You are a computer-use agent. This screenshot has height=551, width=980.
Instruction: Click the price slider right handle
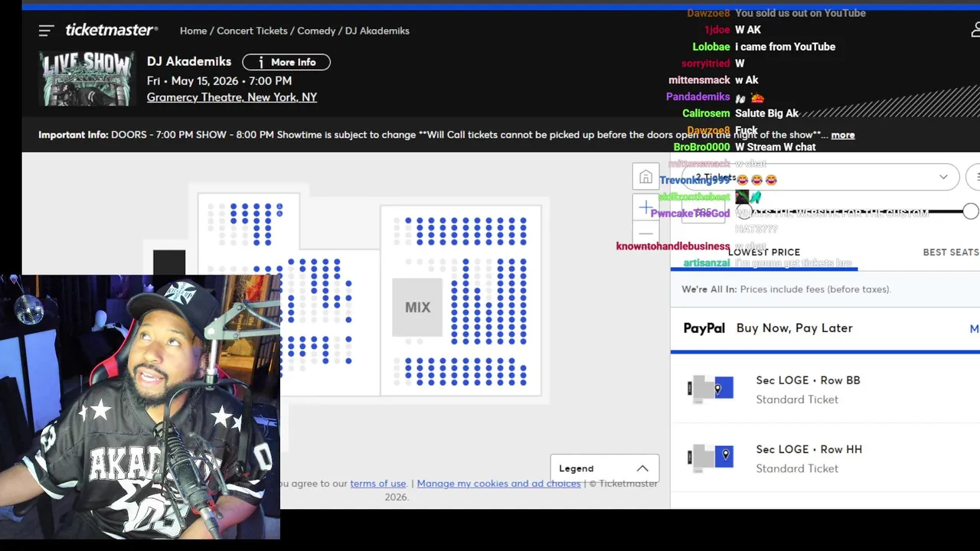(970, 212)
